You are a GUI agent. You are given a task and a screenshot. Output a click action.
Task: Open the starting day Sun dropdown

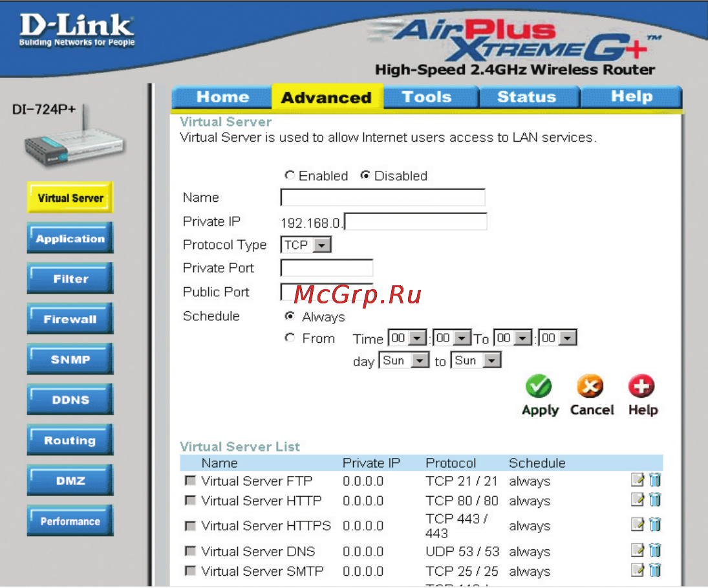[x=404, y=360]
